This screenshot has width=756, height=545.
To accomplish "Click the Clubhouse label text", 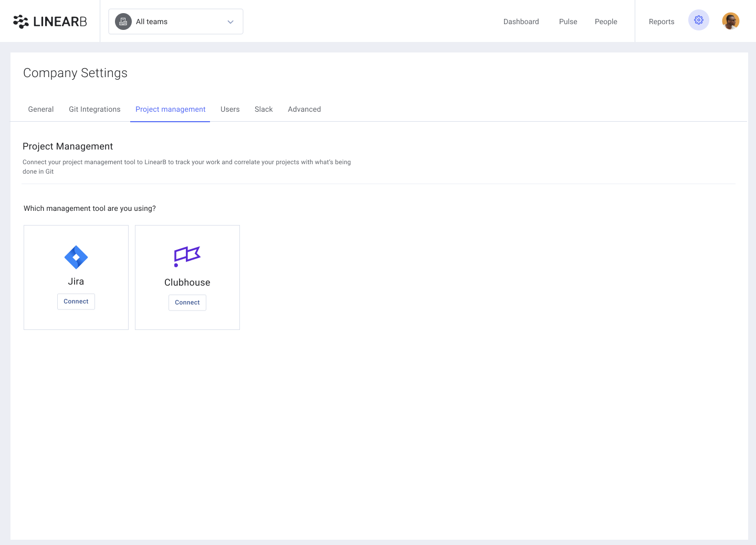I will pos(187,283).
